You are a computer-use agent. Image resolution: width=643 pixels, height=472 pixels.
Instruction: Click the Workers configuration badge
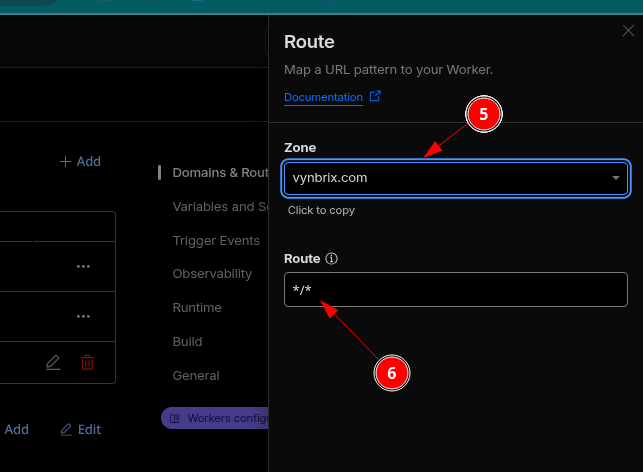[x=216, y=418]
